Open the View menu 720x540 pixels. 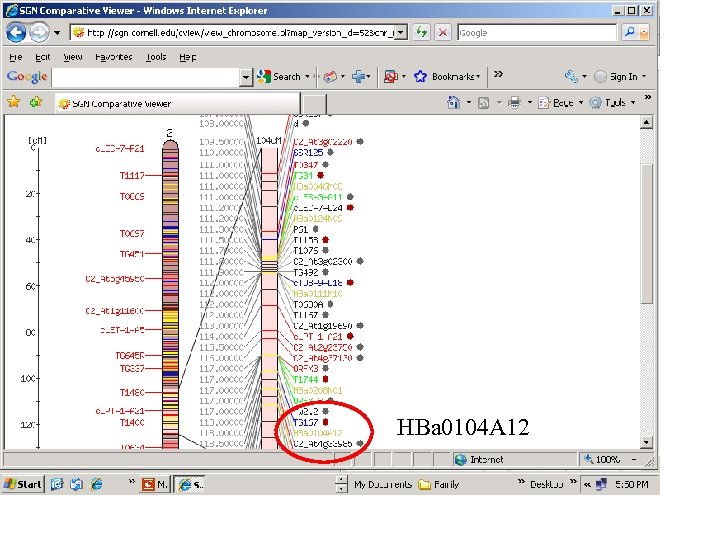73,57
